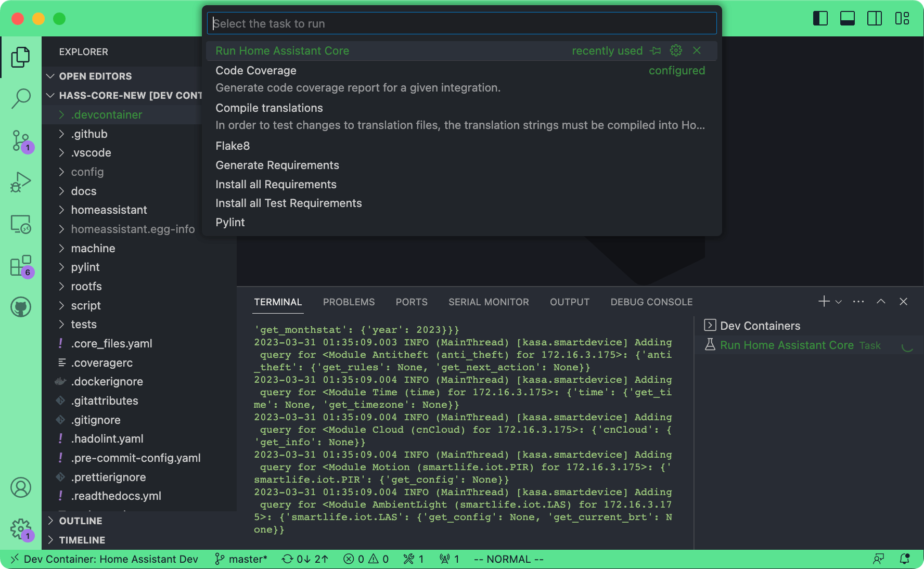This screenshot has width=924, height=569.
Task: Open notifications bell in the status bar
Action: click(x=905, y=559)
